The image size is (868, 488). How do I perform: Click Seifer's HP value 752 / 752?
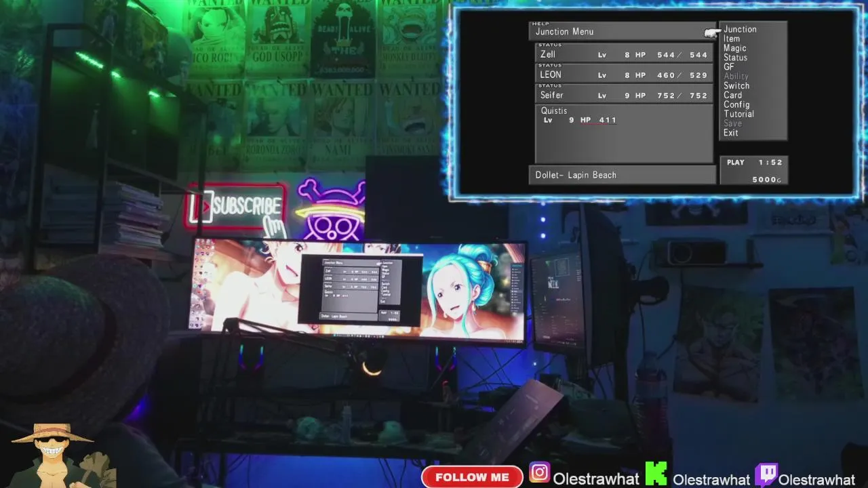click(682, 96)
